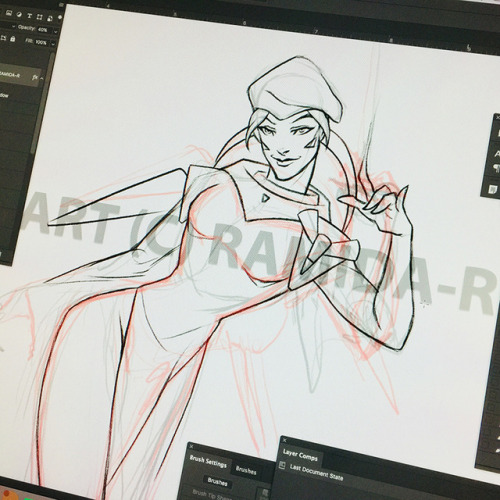Close the collapsed panel dock on right

[x=498, y=117]
